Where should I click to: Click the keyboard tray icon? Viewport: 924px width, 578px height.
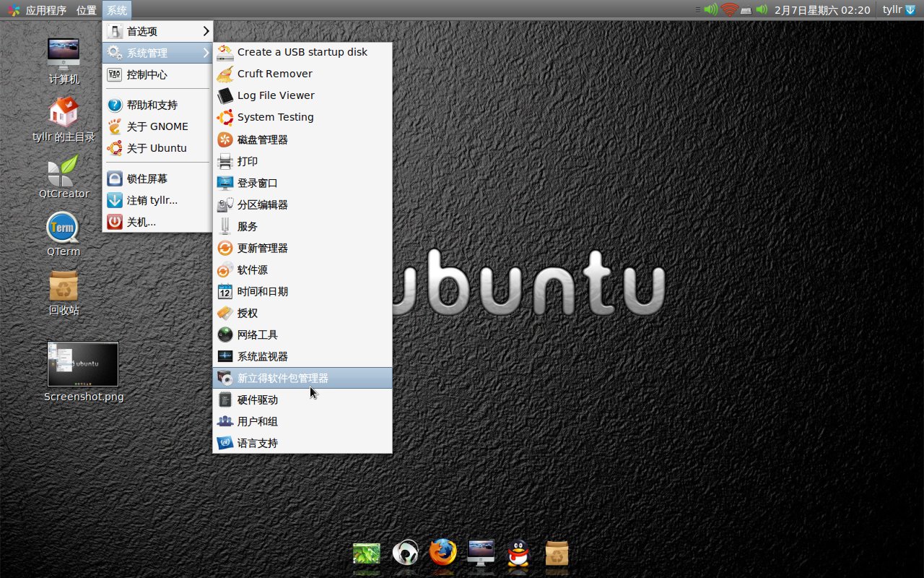746,10
